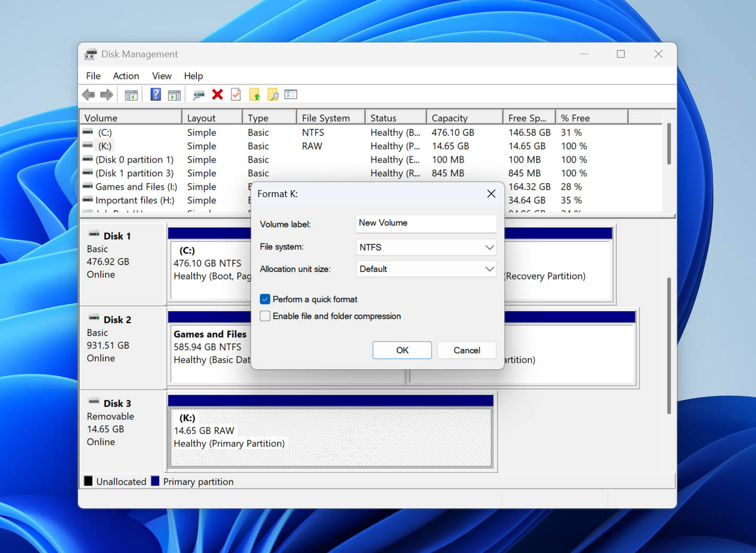Sort by the Capacity column header
Viewport: 756px width, 553px height.
click(x=465, y=117)
